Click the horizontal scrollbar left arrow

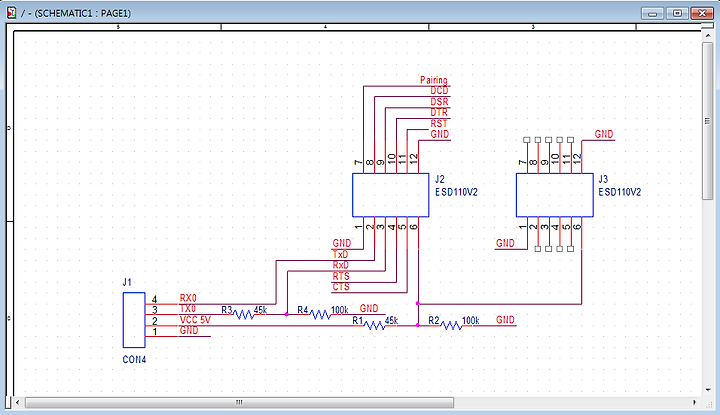[x=17, y=403]
